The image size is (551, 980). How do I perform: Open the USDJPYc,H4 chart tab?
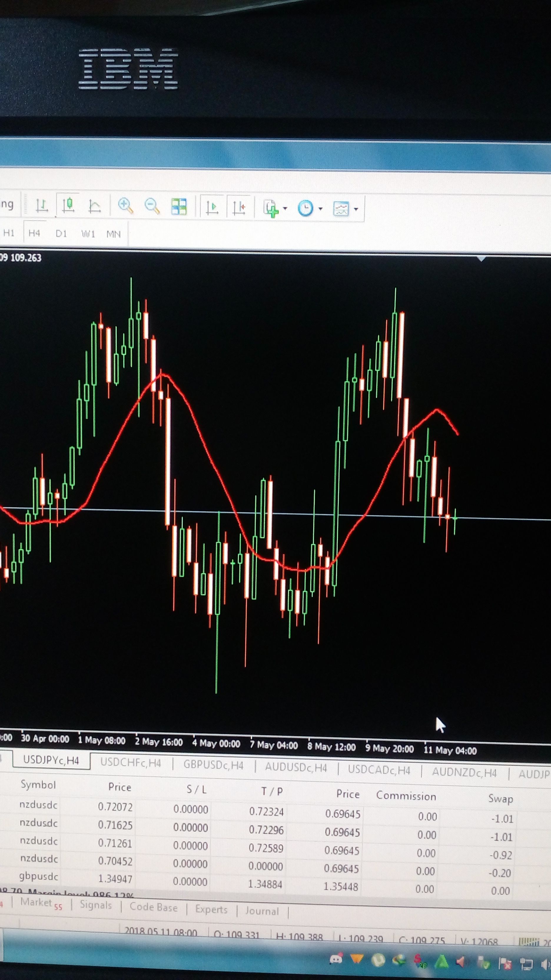point(51,760)
